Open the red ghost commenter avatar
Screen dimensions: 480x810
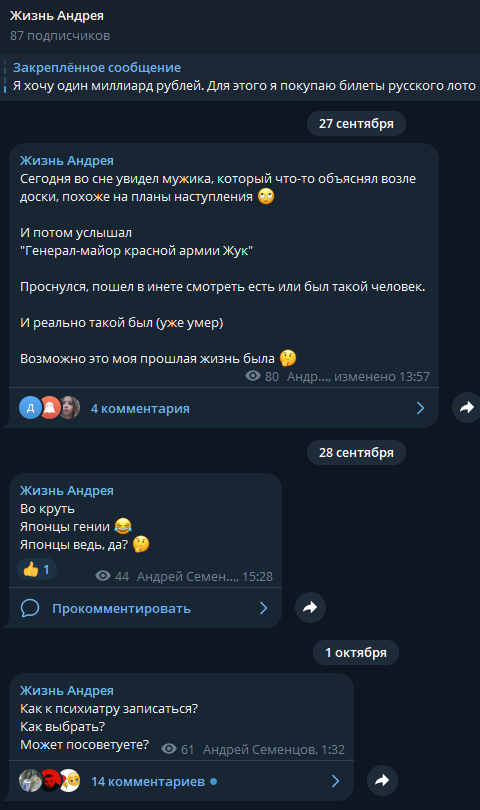(50, 408)
